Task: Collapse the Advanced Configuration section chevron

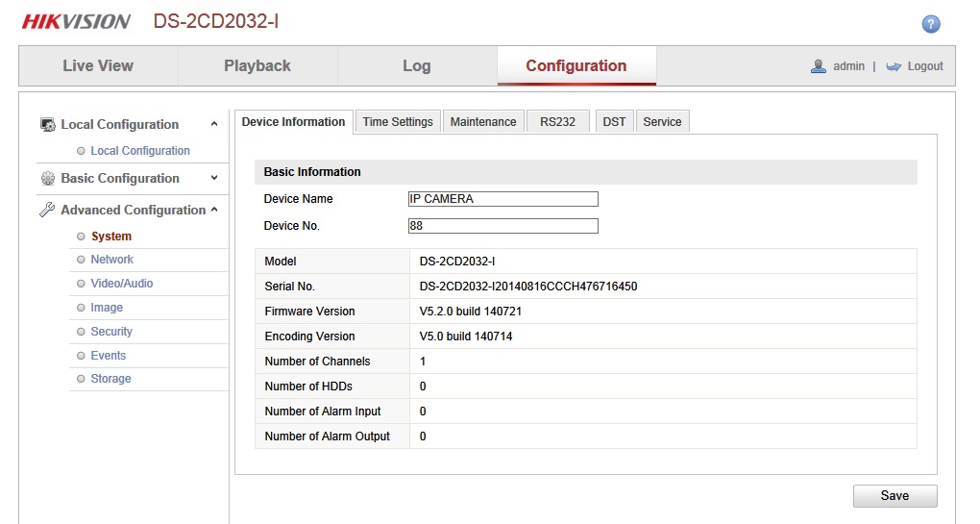Action: click(x=214, y=210)
